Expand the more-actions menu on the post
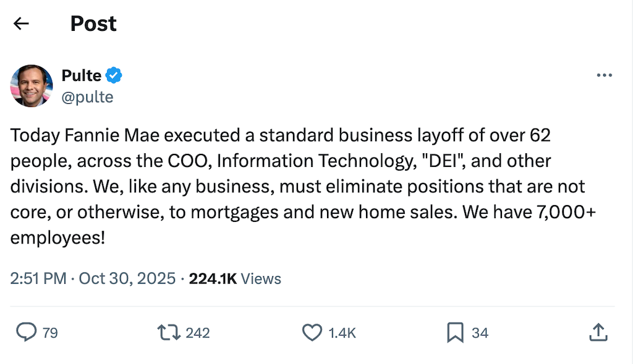 coord(604,75)
